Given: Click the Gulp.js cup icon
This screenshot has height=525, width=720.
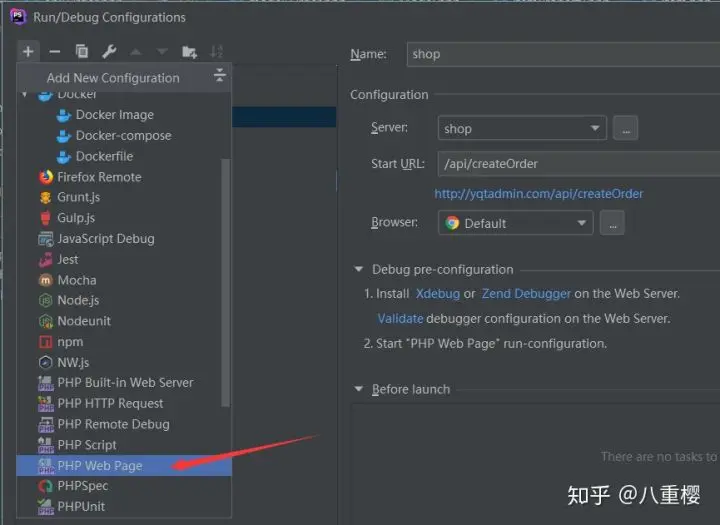Looking at the screenshot, I should [45, 218].
